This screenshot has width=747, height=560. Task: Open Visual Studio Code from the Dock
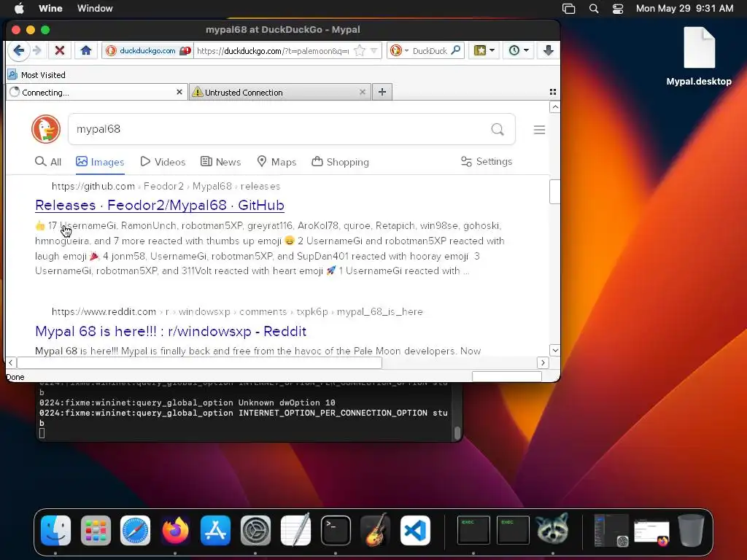[415, 531]
